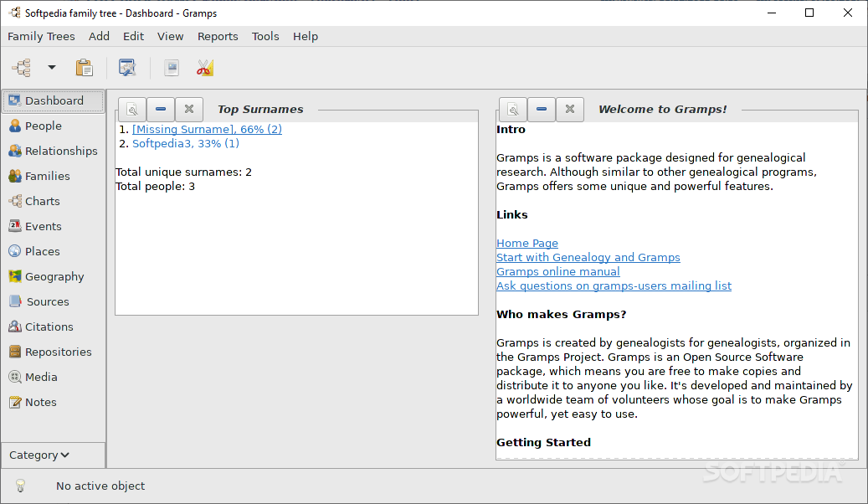Screen dimensions: 868x504
Task: Open the Sources view icon
Action: pyautogui.click(x=15, y=301)
